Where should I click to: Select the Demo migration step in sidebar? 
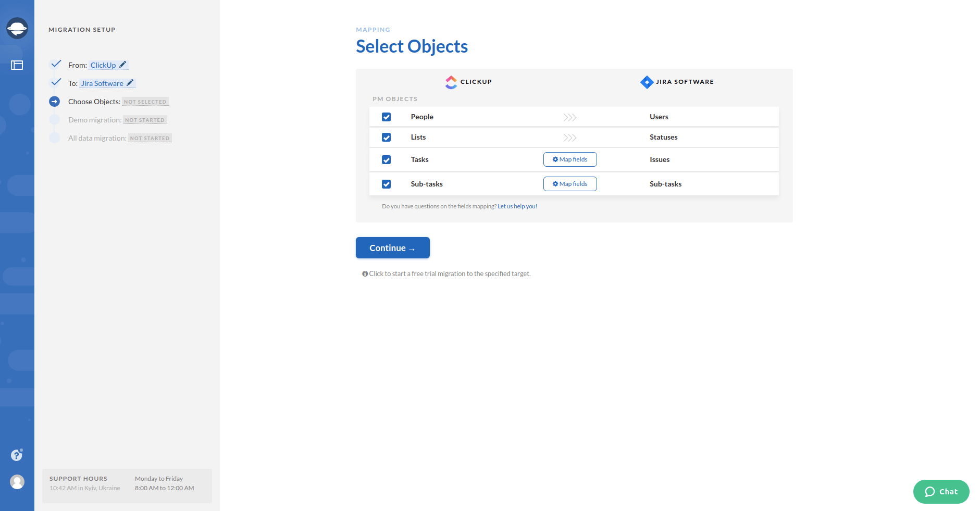point(95,119)
